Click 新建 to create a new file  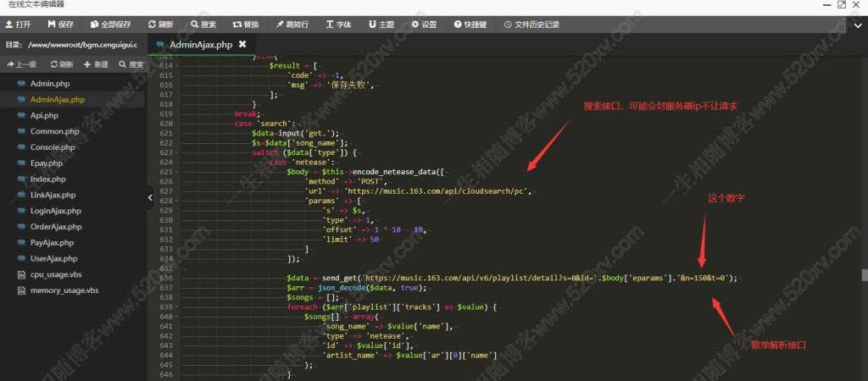(x=96, y=64)
